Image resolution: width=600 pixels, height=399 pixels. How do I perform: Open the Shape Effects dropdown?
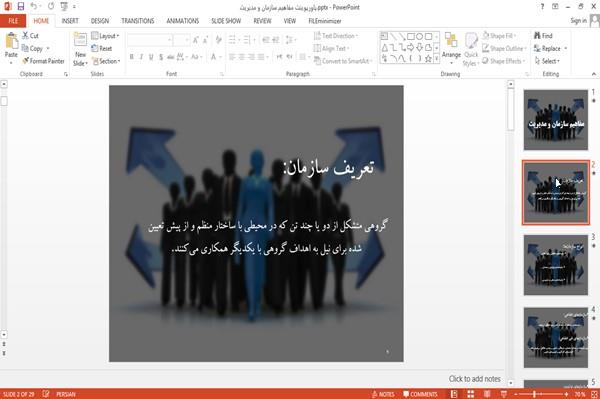pyautogui.click(x=504, y=61)
